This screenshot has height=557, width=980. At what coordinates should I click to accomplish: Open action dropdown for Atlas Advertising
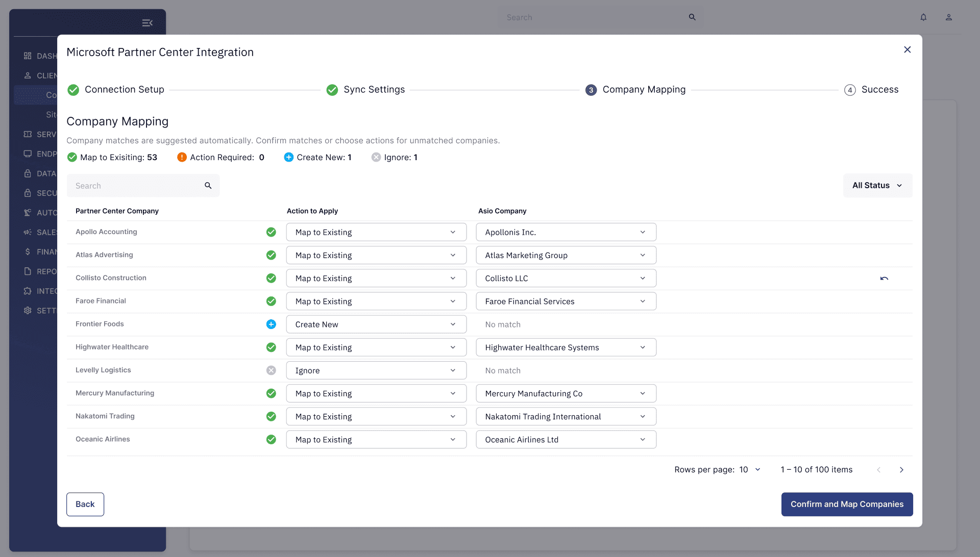(x=376, y=255)
